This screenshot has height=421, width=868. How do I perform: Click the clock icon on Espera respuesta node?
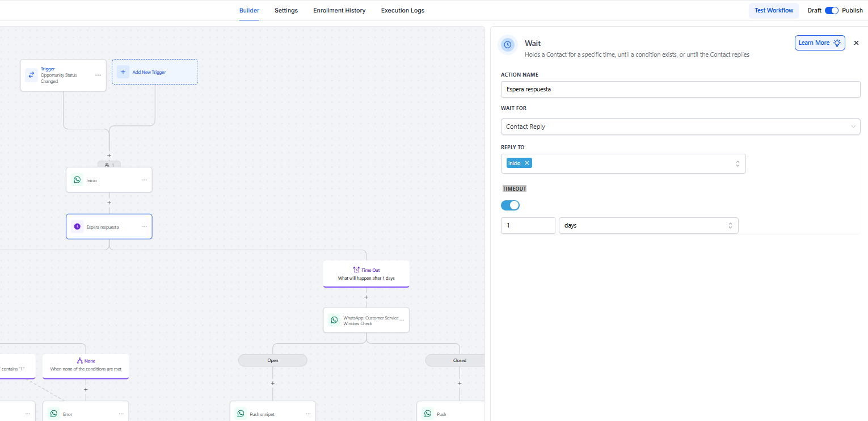77,226
